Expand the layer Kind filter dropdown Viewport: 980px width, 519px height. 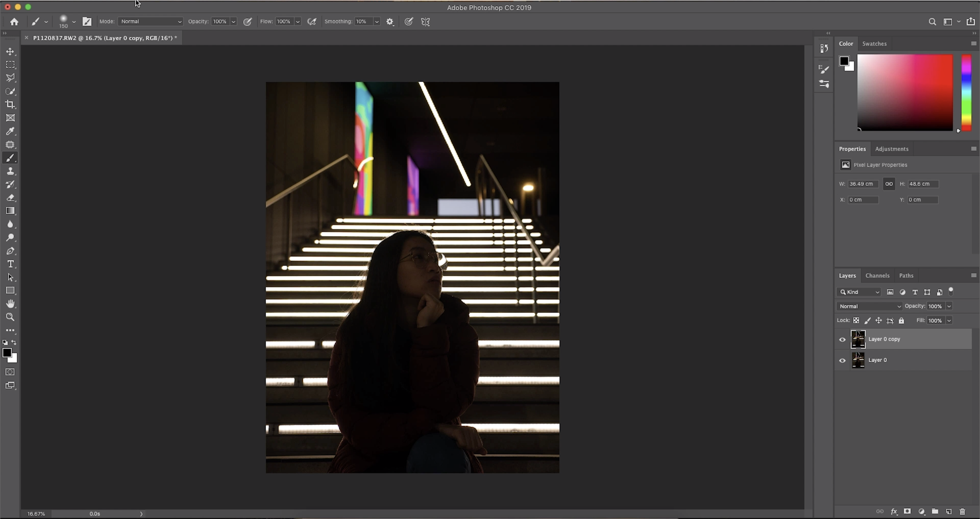pos(859,292)
